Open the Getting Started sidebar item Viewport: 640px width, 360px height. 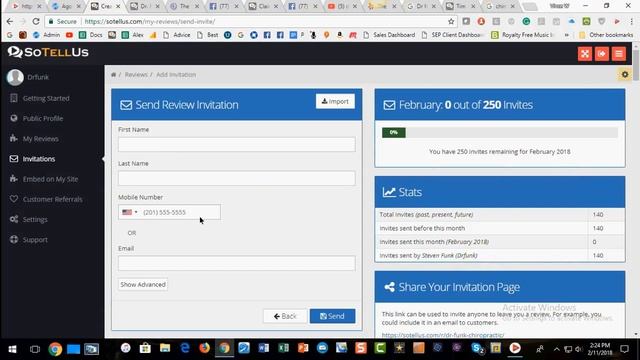[46, 98]
